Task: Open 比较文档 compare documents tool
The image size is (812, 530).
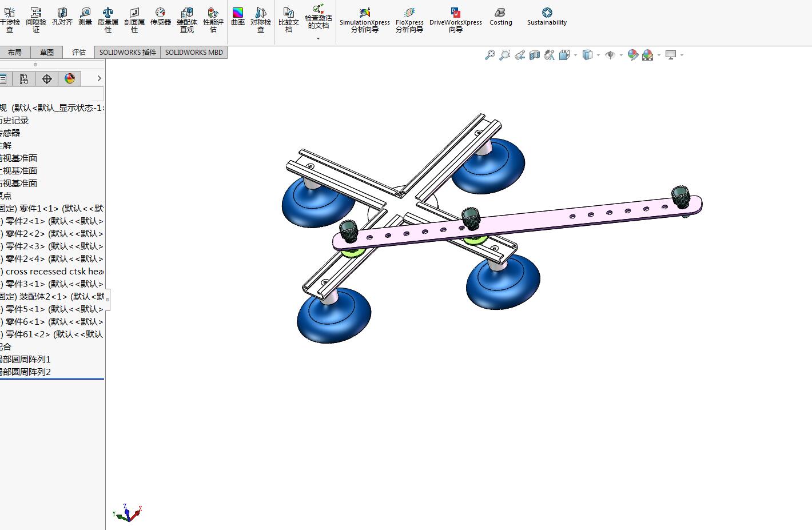Action: [289, 20]
